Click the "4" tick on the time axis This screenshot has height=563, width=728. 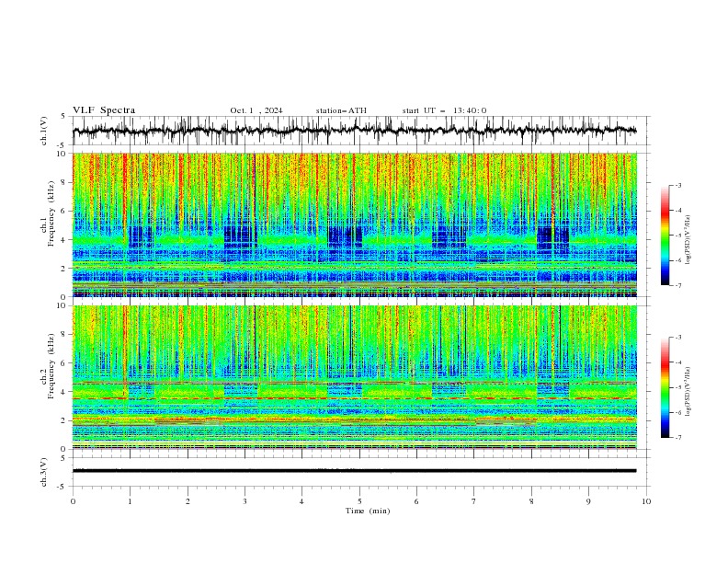click(x=301, y=501)
